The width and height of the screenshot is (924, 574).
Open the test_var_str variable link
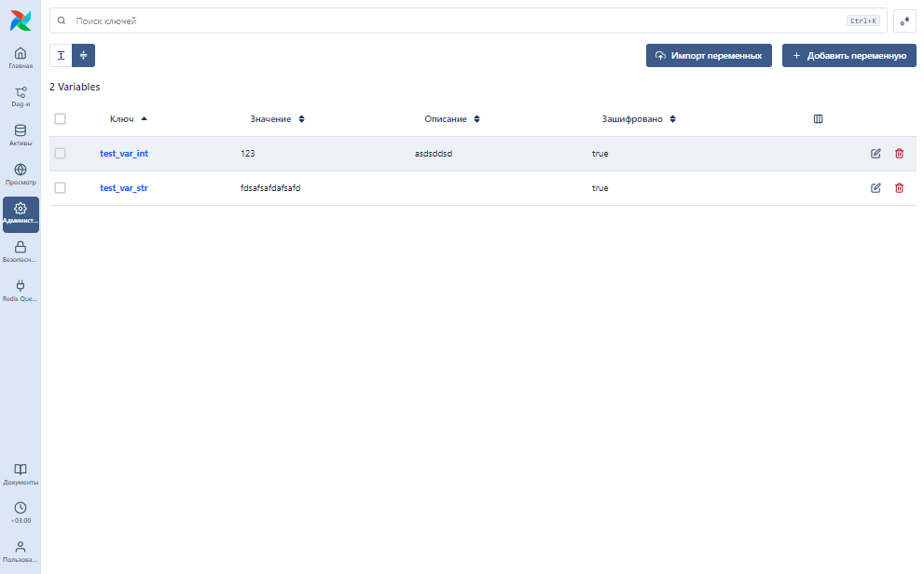[124, 188]
